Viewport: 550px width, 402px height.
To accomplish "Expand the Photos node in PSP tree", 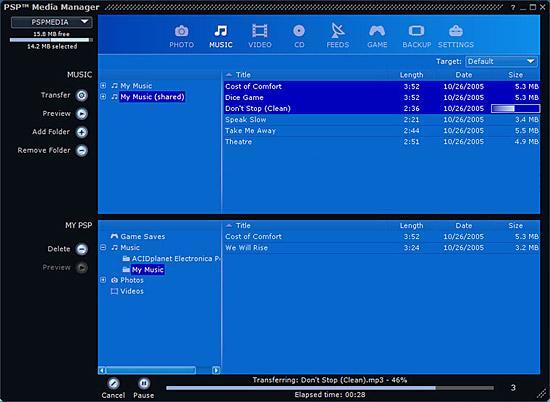I will (103, 280).
